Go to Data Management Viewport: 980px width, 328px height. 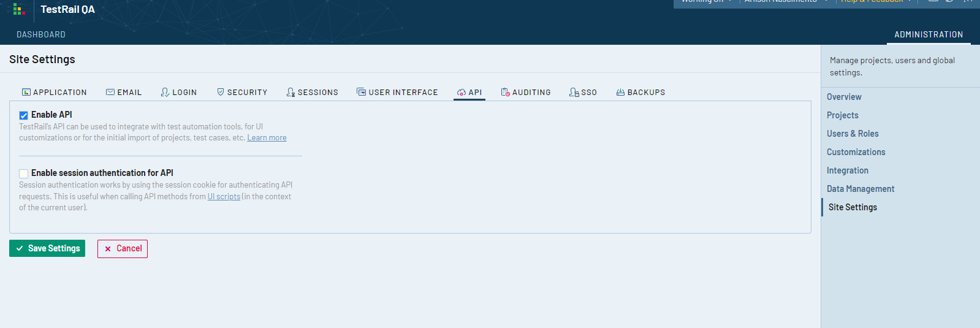(x=860, y=189)
